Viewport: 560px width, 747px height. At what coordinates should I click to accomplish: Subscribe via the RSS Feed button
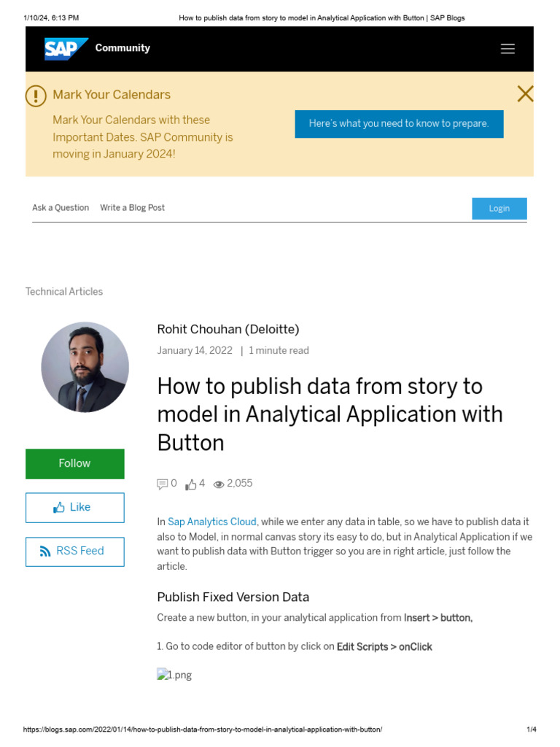point(74,551)
